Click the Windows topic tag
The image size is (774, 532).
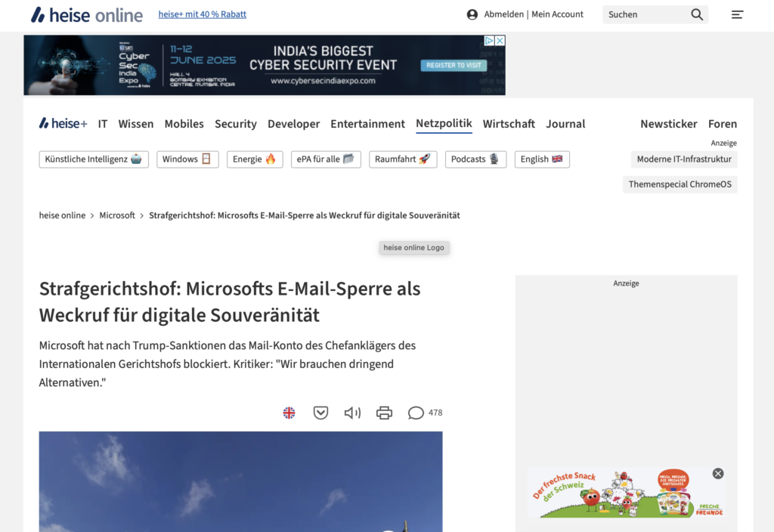(187, 159)
